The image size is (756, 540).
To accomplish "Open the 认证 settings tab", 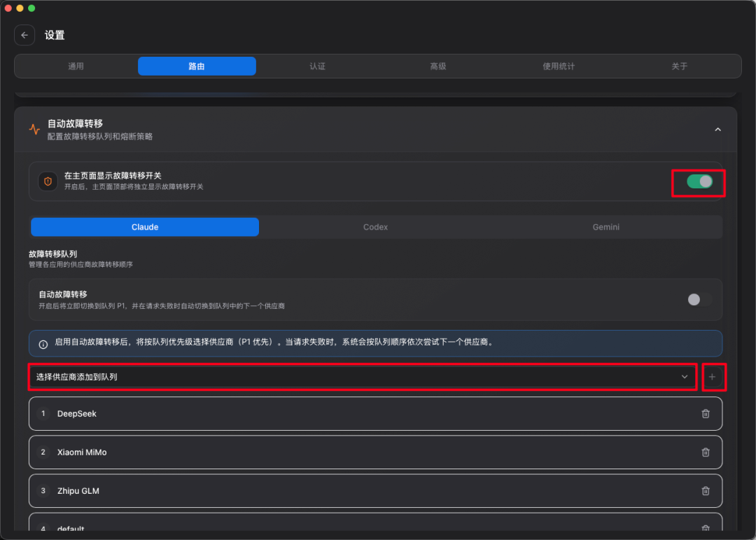I will (317, 66).
